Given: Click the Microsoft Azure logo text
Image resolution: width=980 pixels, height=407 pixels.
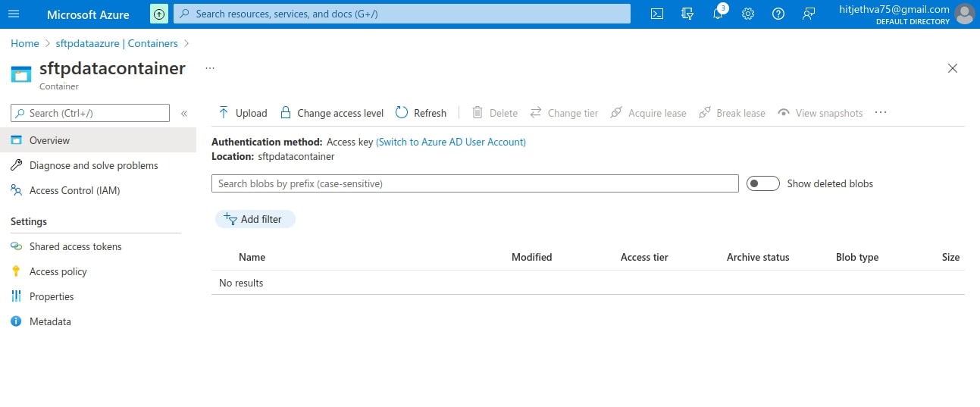Looking at the screenshot, I should [x=88, y=14].
